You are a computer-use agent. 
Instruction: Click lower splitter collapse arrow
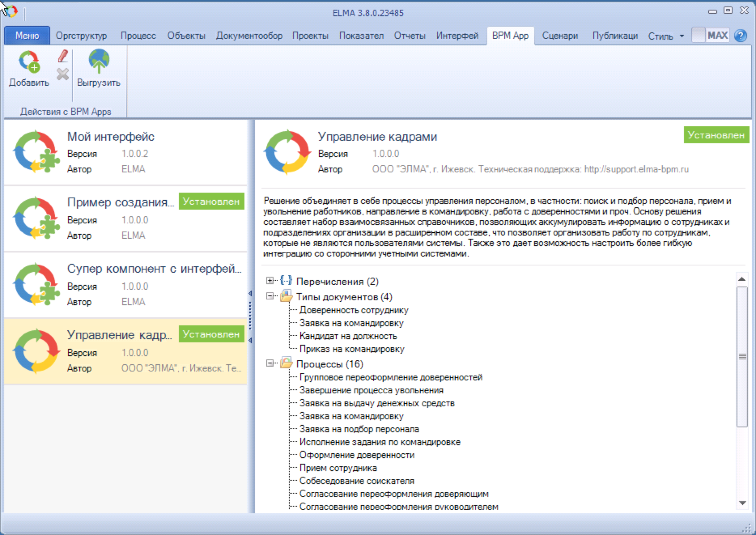[250, 340]
